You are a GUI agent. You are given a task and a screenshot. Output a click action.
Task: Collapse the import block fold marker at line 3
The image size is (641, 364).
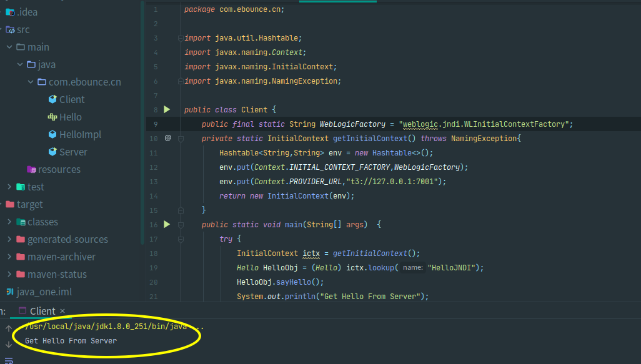[x=181, y=38]
